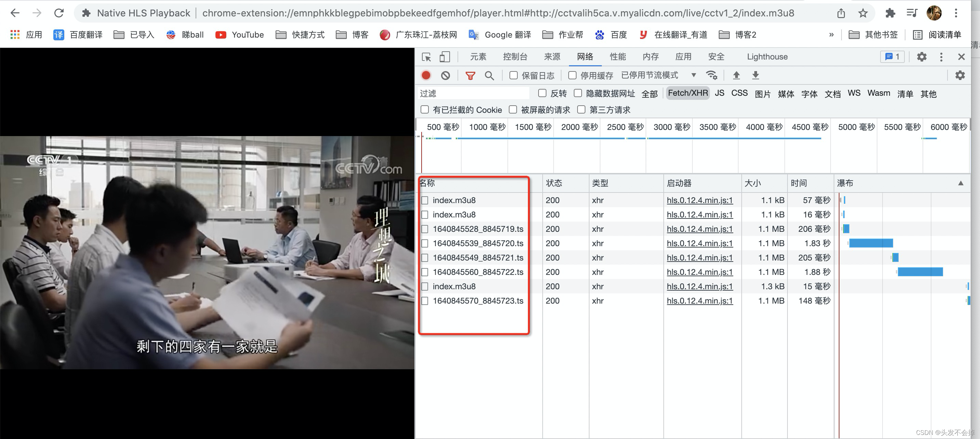
Task: Select the 媒体 request type filter
Action: coord(786,94)
